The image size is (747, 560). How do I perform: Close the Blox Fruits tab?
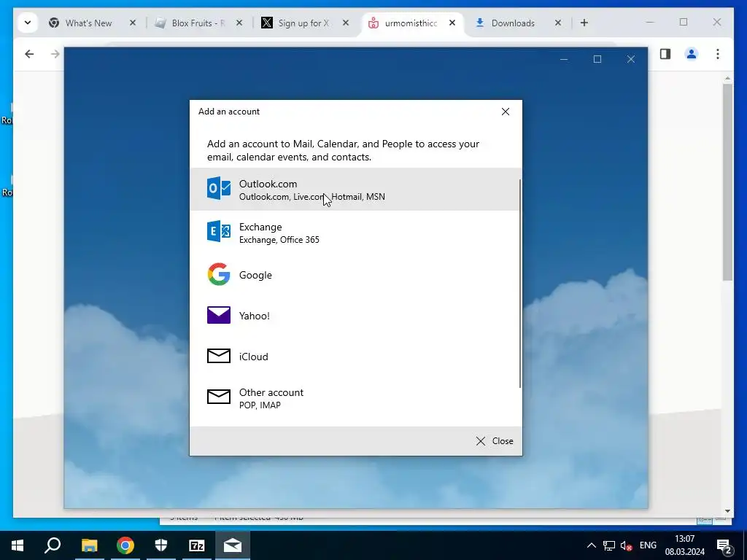tap(239, 23)
